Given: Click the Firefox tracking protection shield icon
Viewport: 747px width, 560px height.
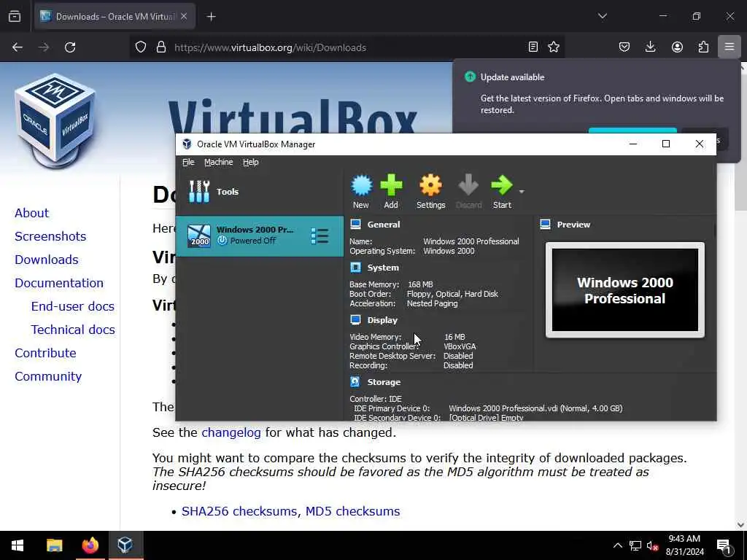Looking at the screenshot, I should (x=141, y=47).
